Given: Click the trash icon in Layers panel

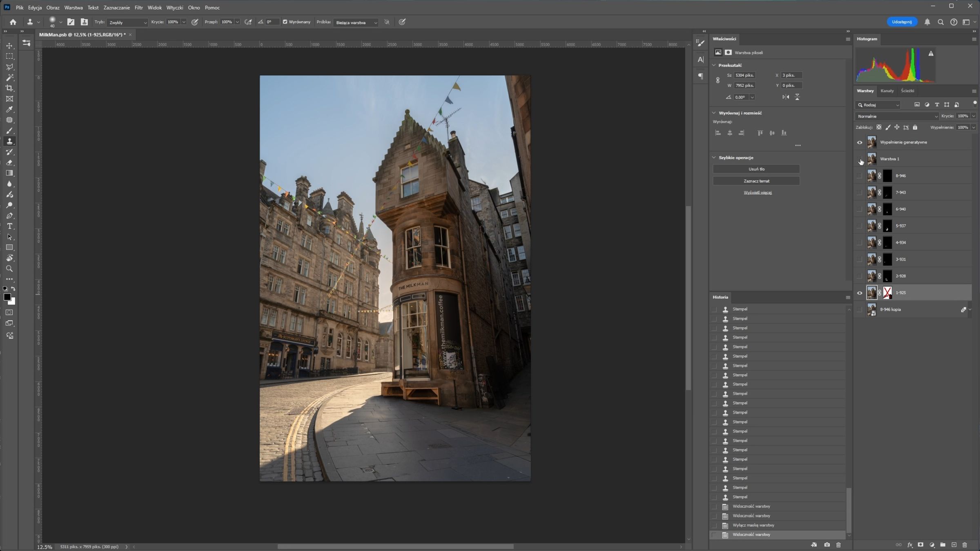Looking at the screenshot, I should [965, 545].
